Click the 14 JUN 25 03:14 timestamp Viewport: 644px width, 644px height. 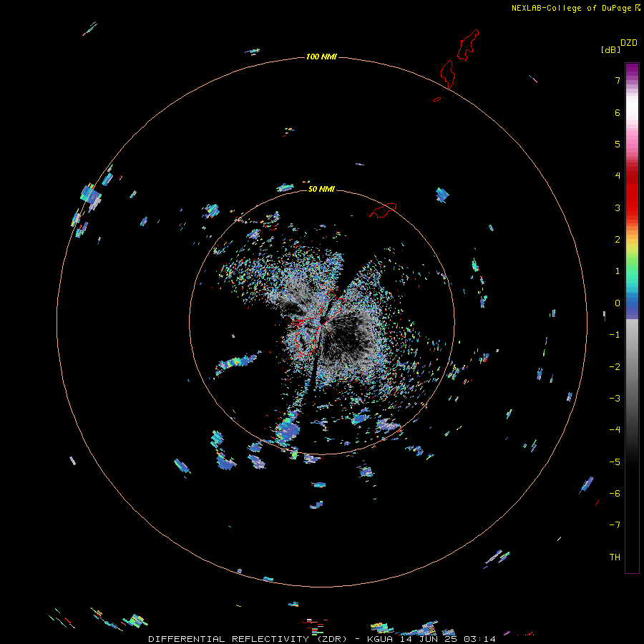point(448,639)
